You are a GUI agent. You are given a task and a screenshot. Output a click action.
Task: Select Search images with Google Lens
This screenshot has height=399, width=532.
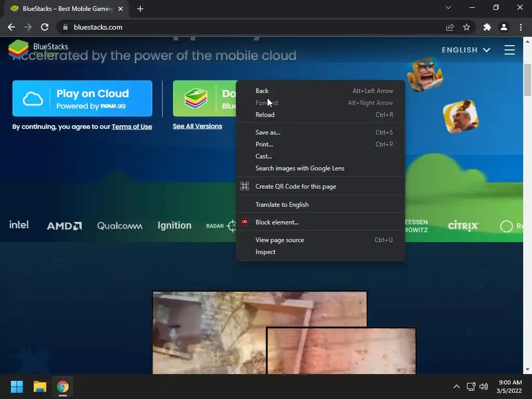pos(320,168)
